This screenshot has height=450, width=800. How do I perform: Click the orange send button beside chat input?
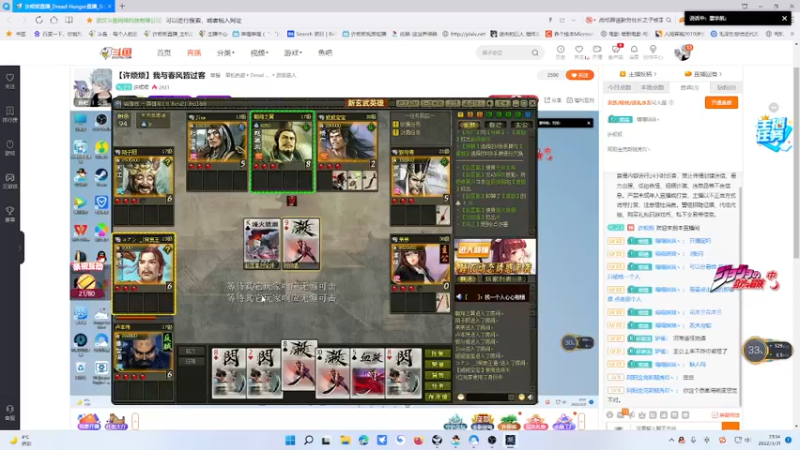point(731,427)
